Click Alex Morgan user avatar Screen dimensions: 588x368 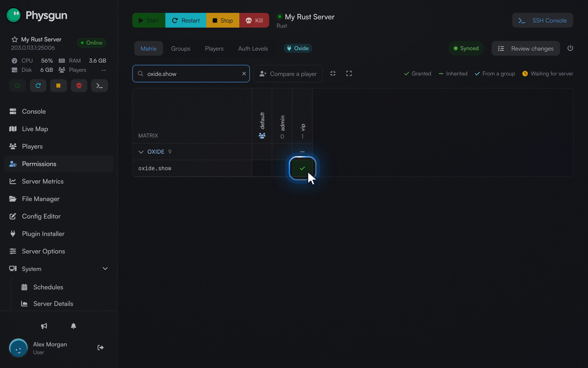coord(18,348)
